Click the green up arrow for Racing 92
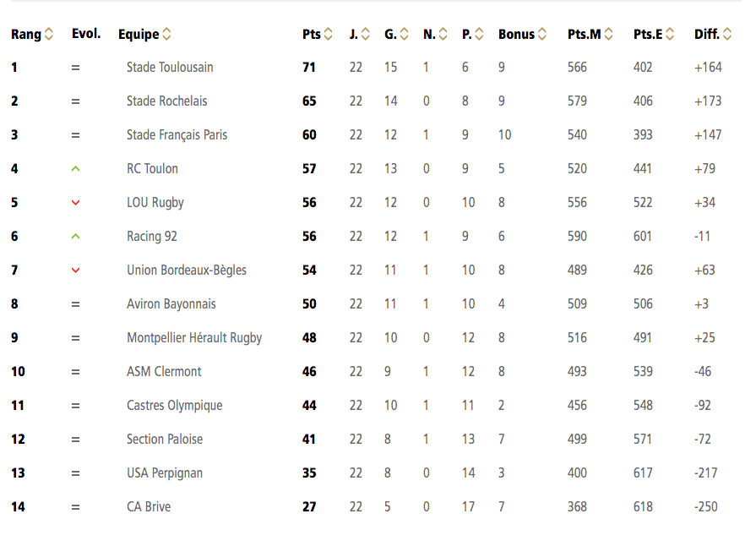756x541 pixels. (x=75, y=237)
